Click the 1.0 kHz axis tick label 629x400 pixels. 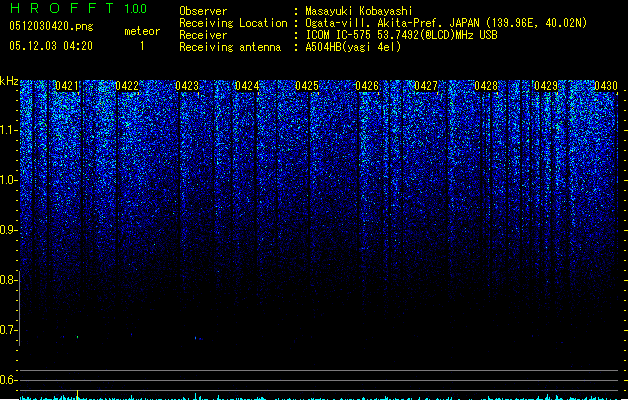point(8,180)
